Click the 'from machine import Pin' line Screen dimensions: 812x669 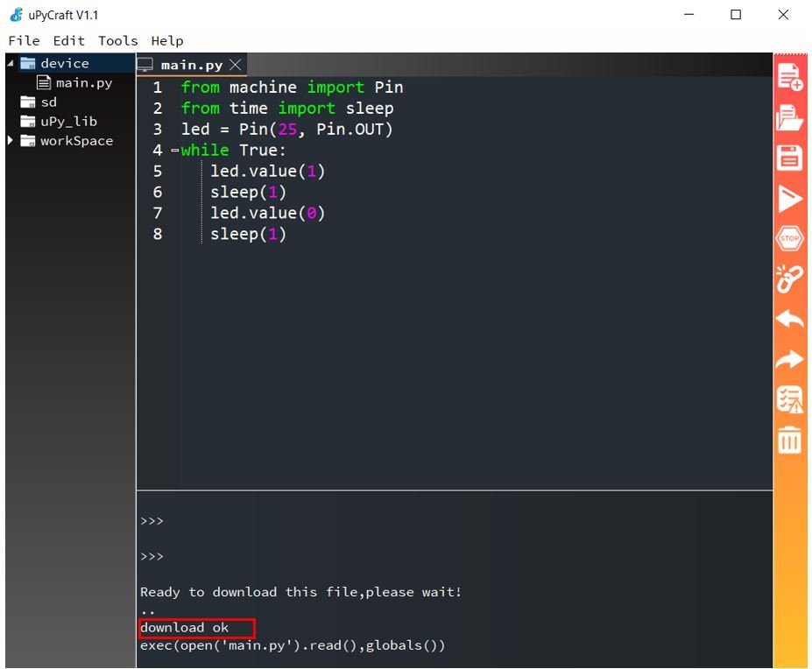point(292,87)
